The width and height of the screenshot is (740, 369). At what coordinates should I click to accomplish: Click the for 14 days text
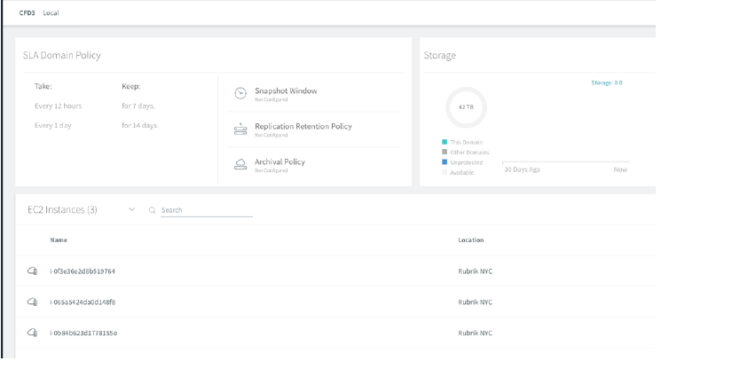140,126
